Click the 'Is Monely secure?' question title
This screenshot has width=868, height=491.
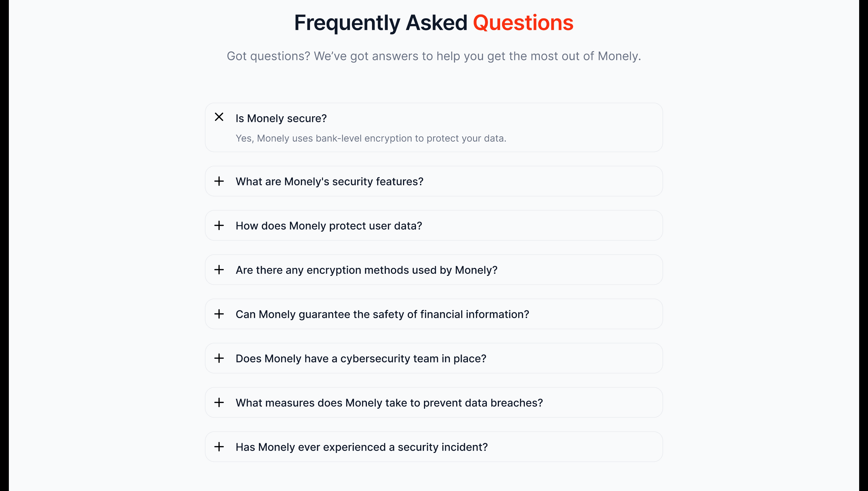281,118
